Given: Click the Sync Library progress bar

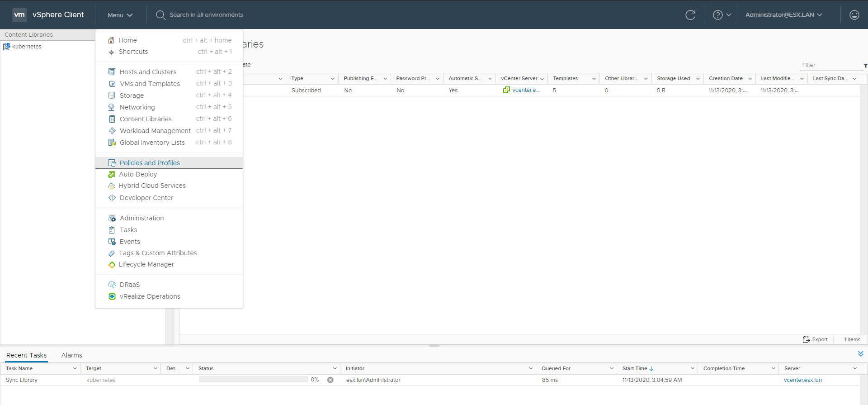Looking at the screenshot, I should coord(253,380).
